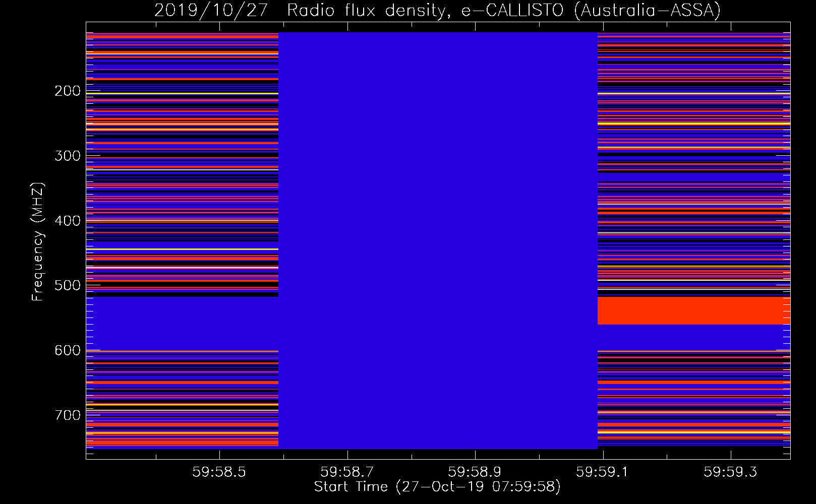Click the 600 frequency tick label

pyautogui.click(x=68, y=350)
